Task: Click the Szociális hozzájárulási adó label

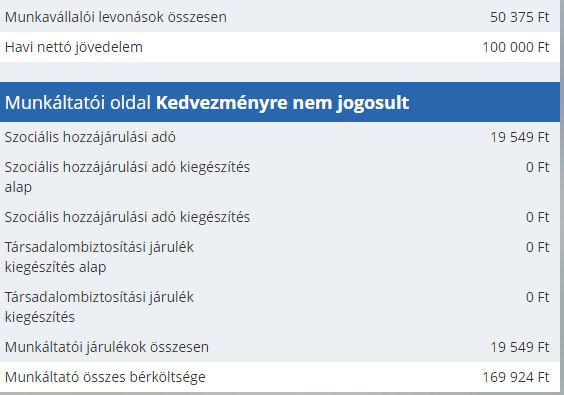Action: 90,137
